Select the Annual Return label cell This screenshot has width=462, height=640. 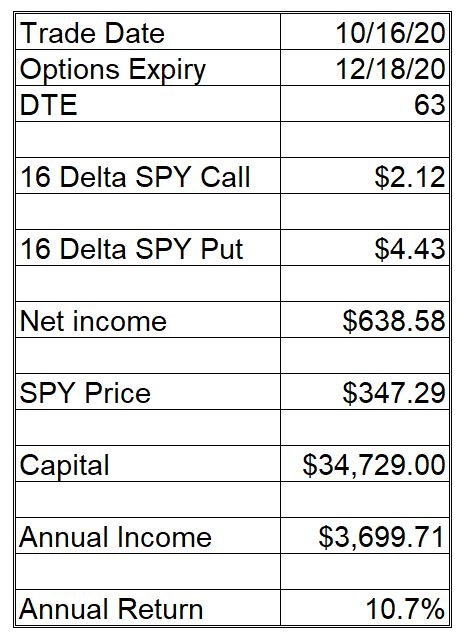(148, 607)
